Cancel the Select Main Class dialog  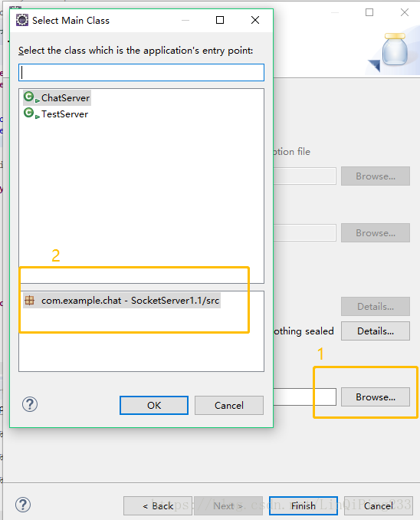229,405
